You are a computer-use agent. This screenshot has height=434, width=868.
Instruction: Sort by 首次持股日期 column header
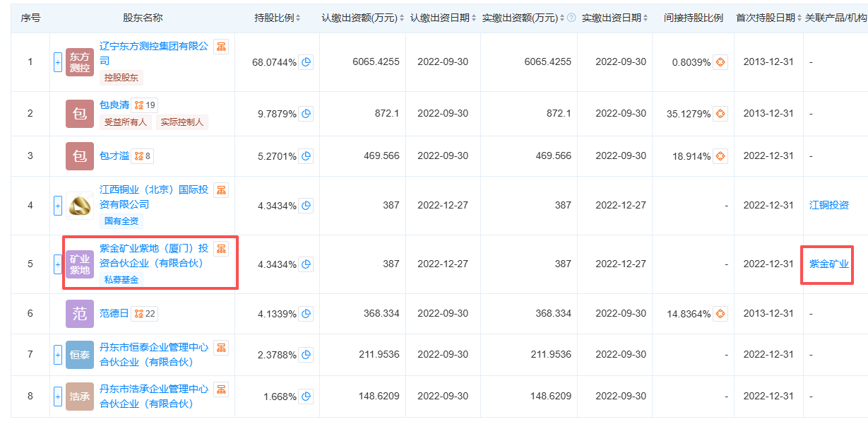pos(769,18)
